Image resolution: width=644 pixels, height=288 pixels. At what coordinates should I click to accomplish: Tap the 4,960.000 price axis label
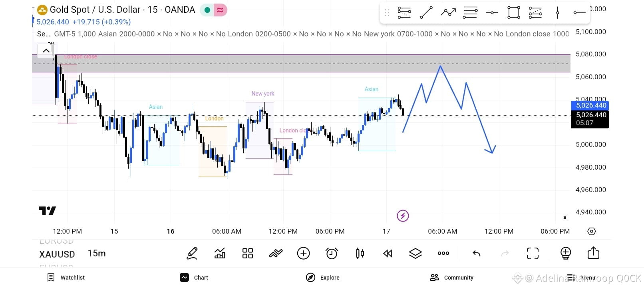(x=590, y=190)
